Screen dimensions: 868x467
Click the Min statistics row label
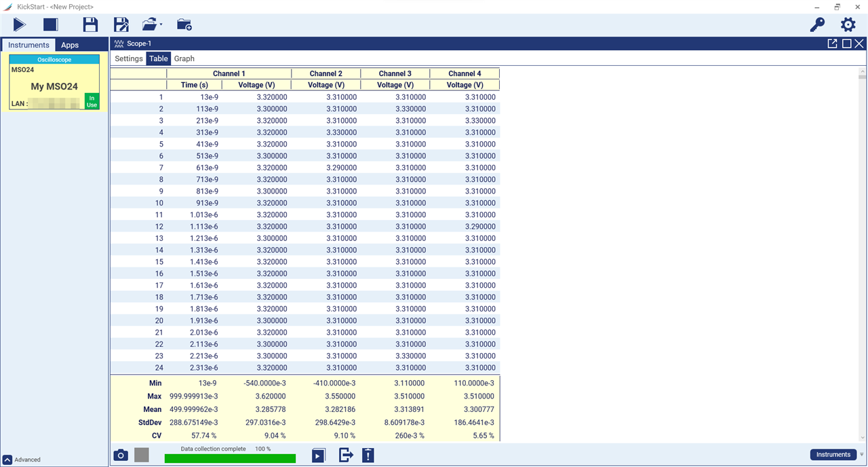155,383
